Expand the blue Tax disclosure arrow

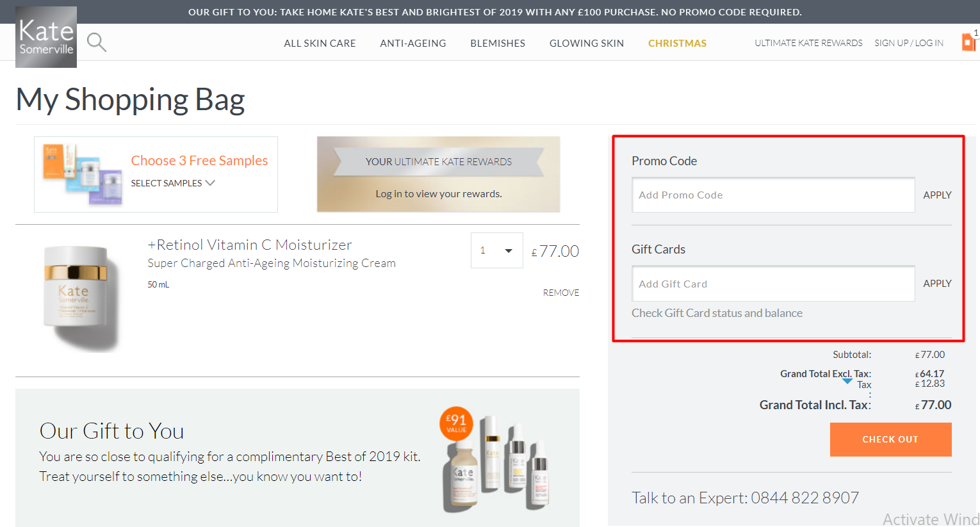coord(846,382)
